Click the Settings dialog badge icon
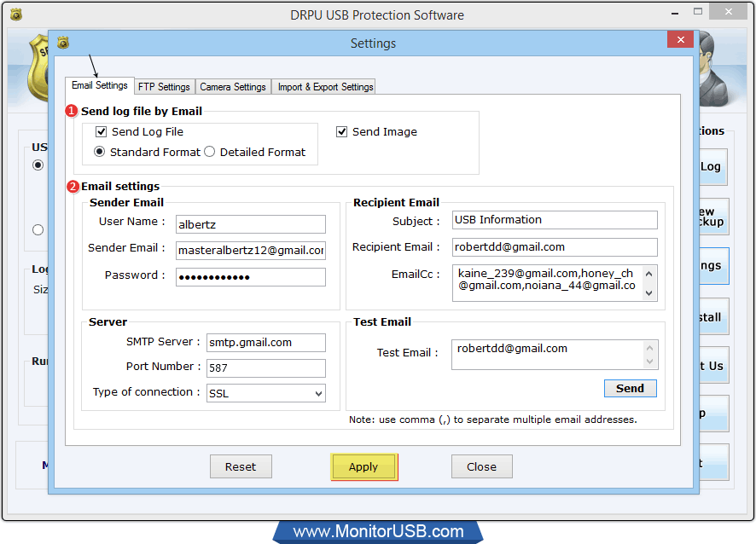This screenshot has width=756, height=544. coord(63,43)
